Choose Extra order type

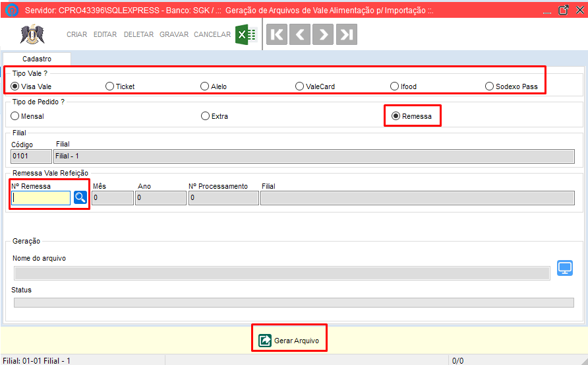[214, 116]
